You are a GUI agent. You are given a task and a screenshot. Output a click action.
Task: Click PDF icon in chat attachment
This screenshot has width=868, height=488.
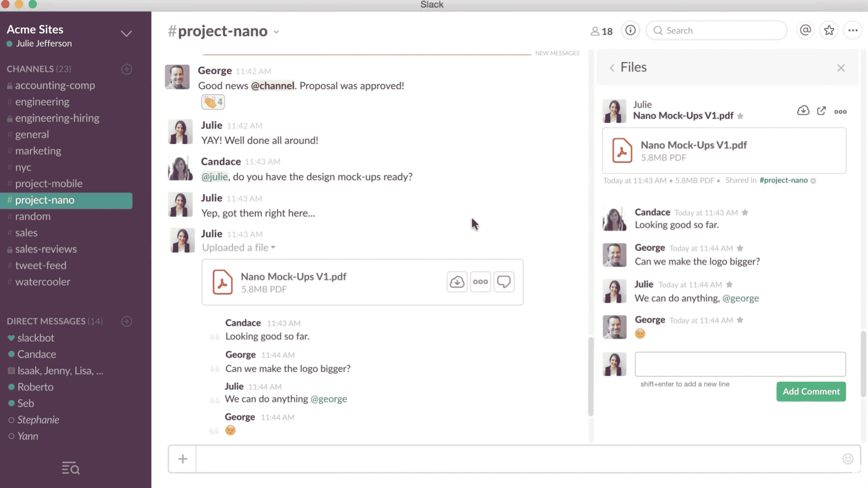point(222,282)
